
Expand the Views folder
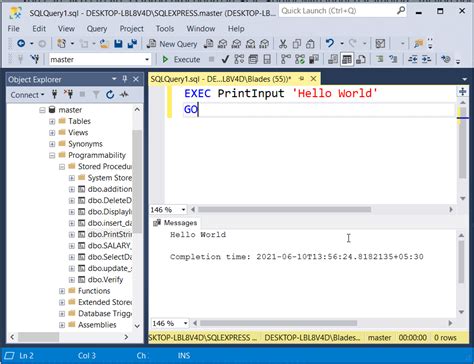coord(52,133)
